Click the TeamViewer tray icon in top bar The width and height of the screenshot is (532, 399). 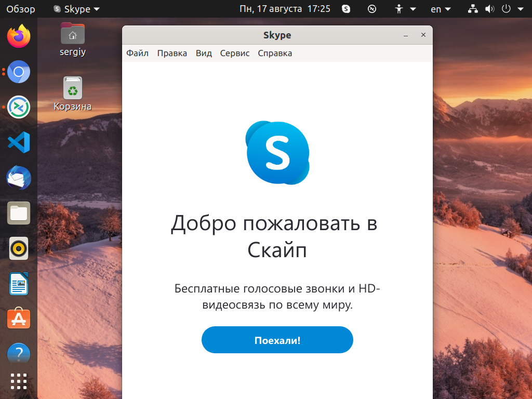point(372,9)
